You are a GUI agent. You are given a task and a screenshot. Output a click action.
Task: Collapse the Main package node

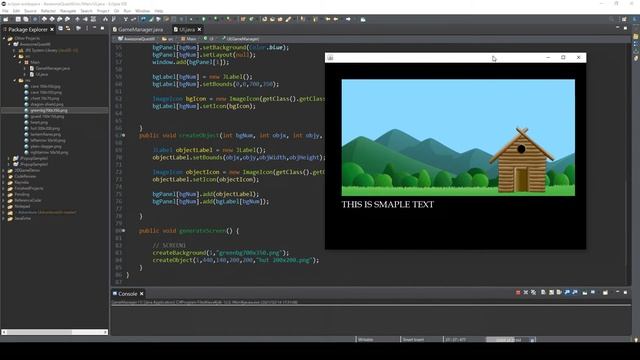[x=20, y=62]
